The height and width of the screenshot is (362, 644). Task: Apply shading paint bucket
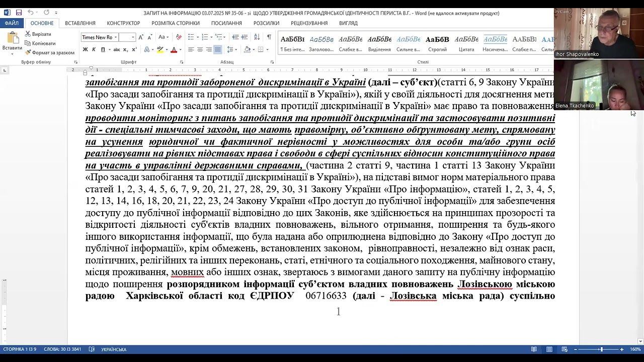pyautogui.click(x=247, y=49)
